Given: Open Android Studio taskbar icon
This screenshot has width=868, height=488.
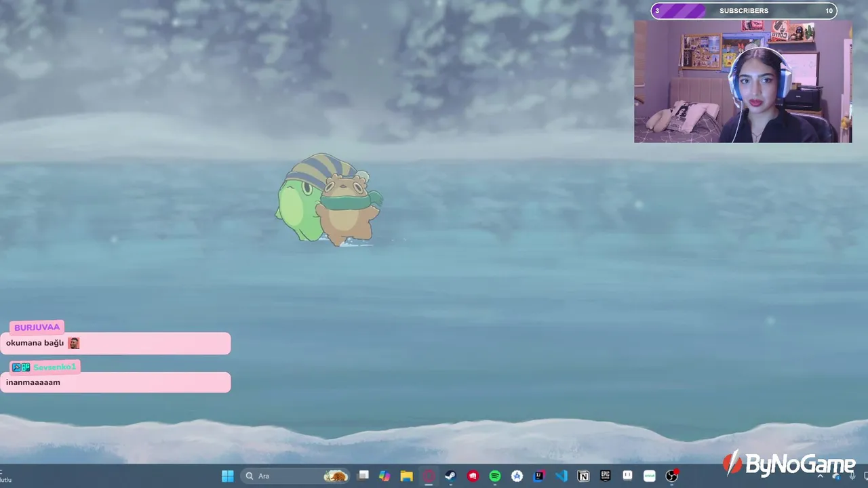Looking at the screenshot, I should [517, 476].
